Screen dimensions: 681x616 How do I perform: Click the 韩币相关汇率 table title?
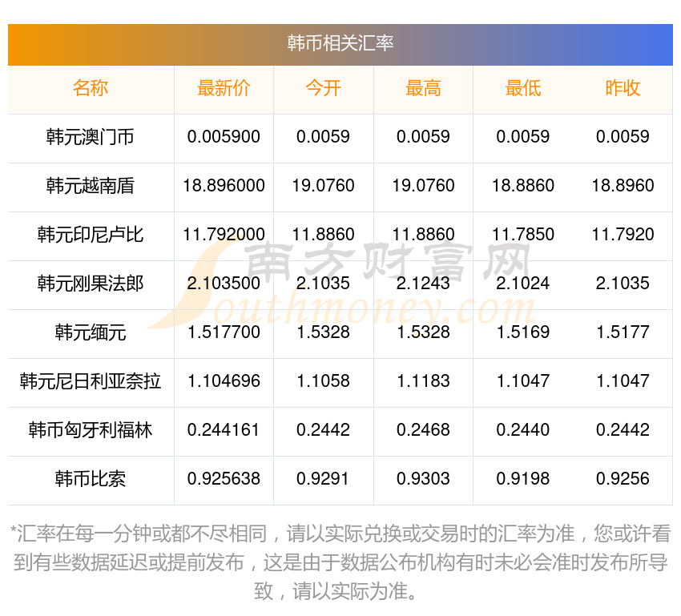[340, 43]
